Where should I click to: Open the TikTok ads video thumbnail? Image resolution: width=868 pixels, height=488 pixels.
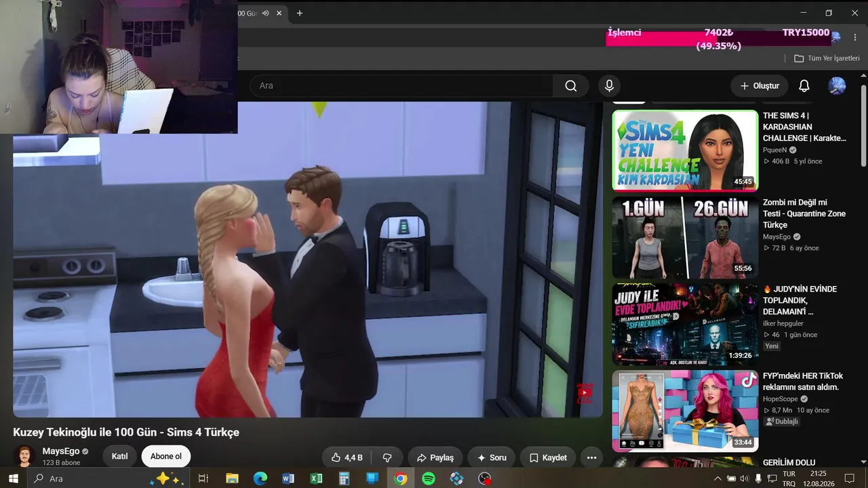[x=685, y=411]
